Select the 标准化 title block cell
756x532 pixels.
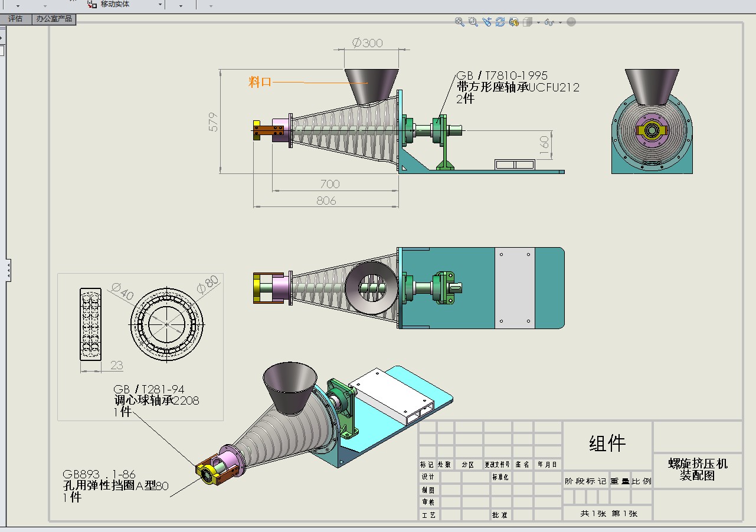pyautogui.click(x=500, y=477)
